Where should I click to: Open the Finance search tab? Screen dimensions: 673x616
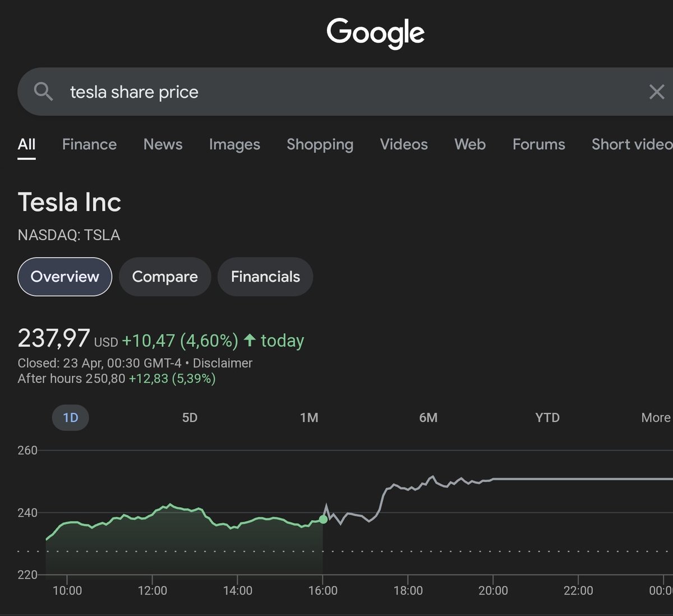89,144
